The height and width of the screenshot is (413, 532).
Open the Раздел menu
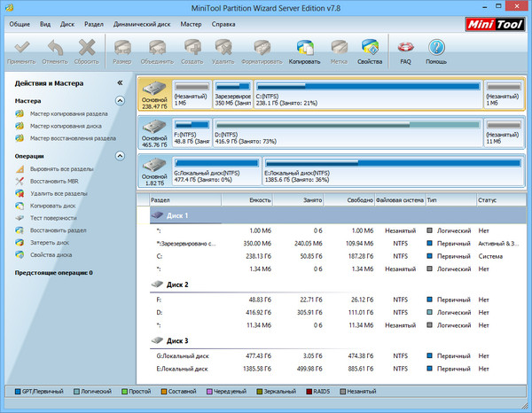tap(92, 24)
